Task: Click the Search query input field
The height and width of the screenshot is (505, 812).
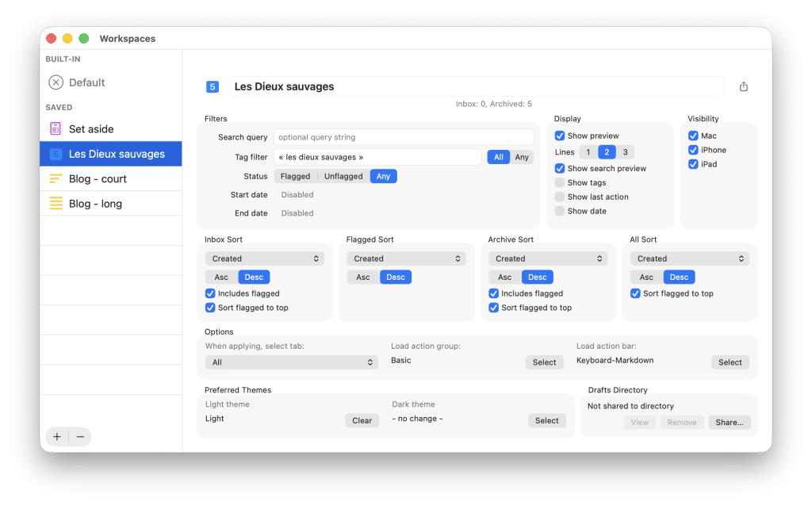Action: [404, 137]
